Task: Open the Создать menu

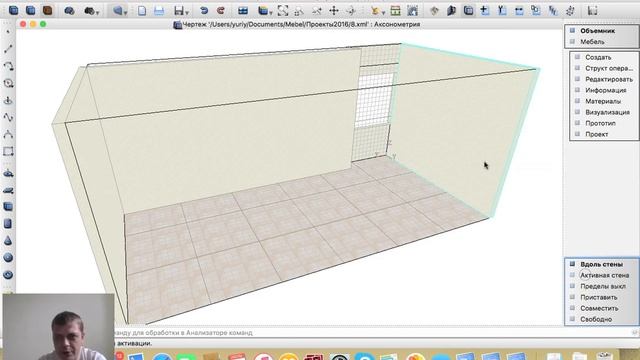Action: (x=598, y=57)
